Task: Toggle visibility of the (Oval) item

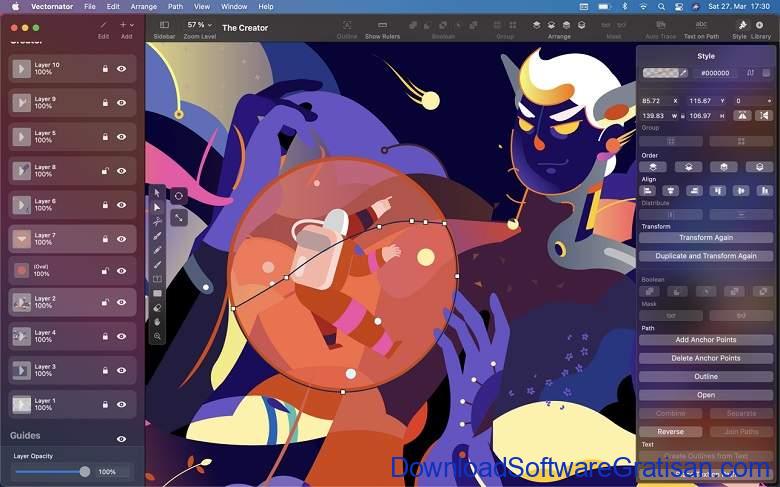Action: pyautogui.click(x=121, y=271)
